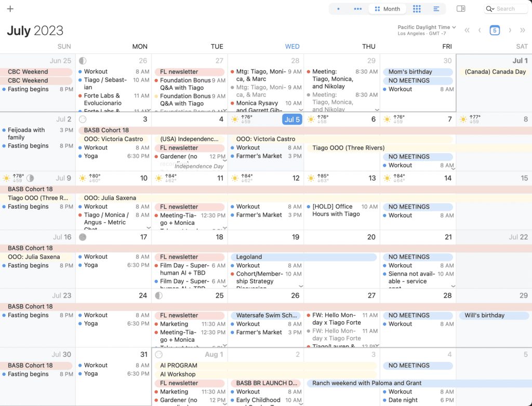Expand more events on July 19

[x=301, y=286]
